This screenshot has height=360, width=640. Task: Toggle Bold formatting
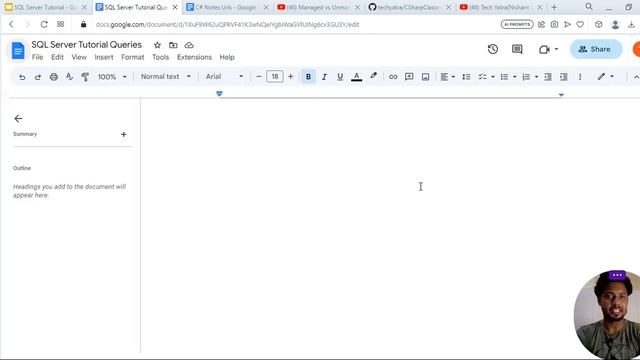coord(308,77)
